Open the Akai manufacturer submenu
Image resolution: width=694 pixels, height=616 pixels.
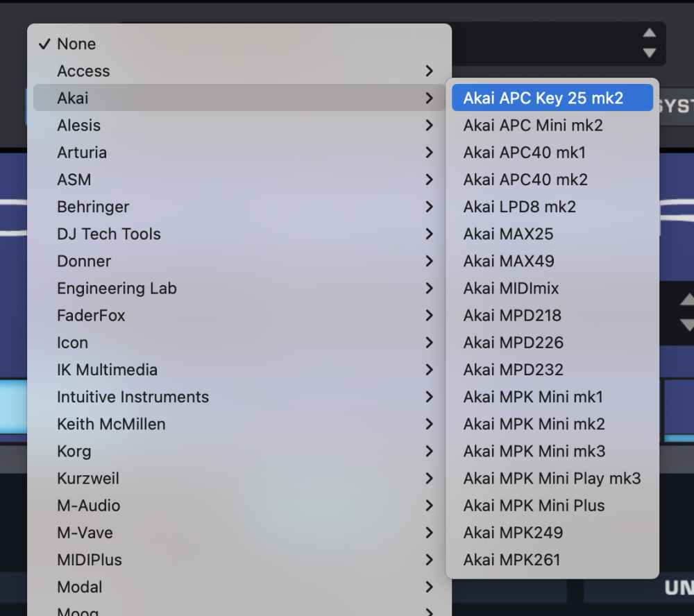pyautogui.click(x=239, y=98)
